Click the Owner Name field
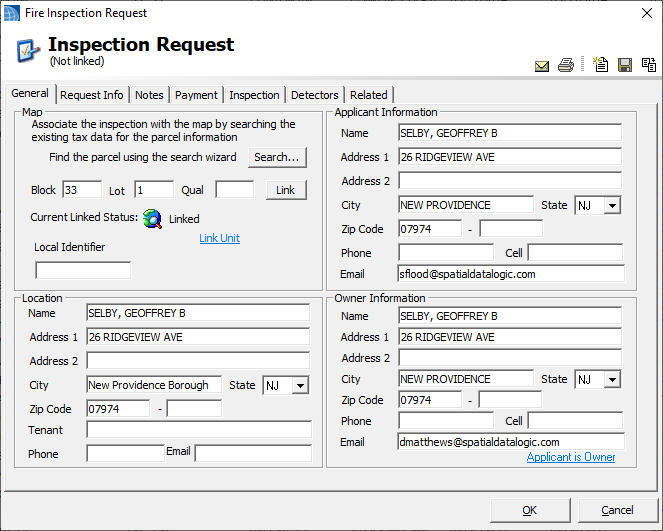The image size is (663, 531). [x=510, y=316]
